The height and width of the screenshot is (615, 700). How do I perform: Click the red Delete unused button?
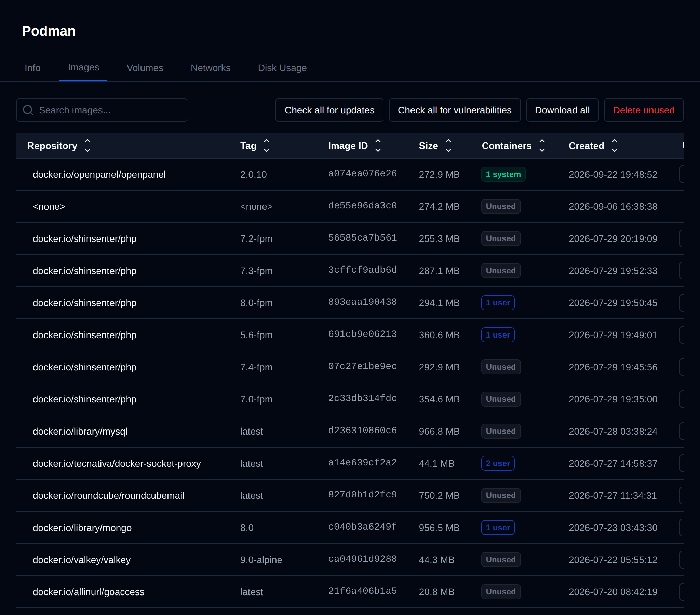tap(644, 110)
